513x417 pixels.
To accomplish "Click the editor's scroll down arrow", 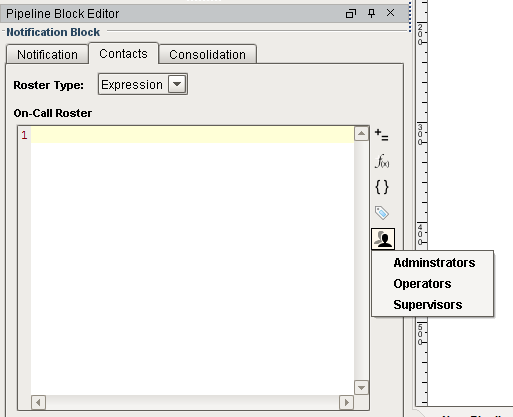I will click(x=361, y=387).
